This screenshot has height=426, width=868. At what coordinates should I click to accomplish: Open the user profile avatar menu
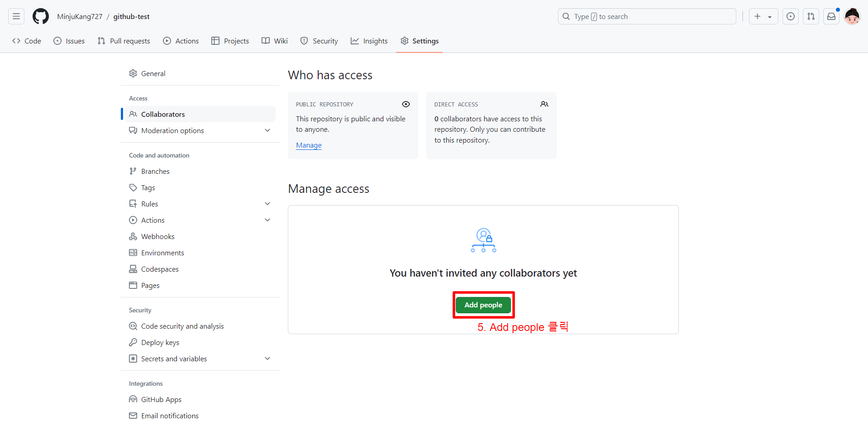[852, 17]
